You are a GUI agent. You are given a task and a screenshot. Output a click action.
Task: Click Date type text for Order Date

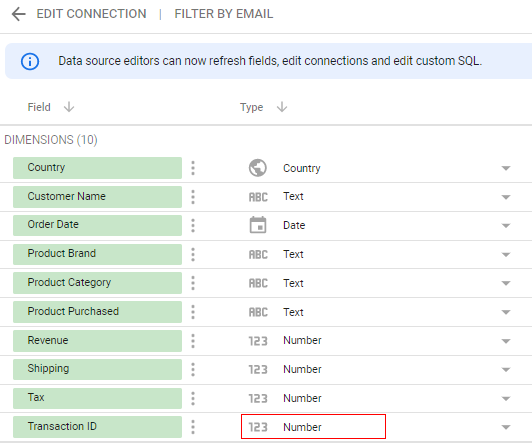[x=294, y=225]
